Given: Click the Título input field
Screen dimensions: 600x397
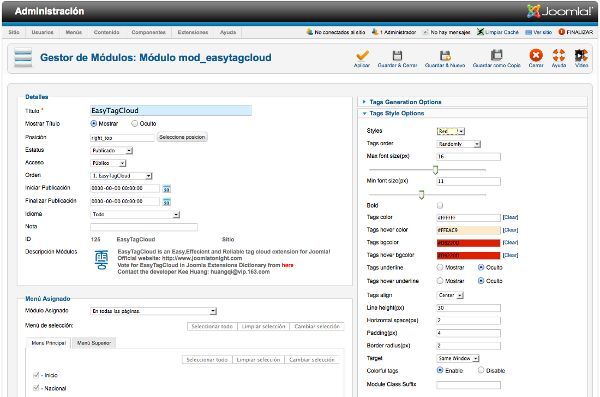Looking at the screenshot, I should (171, 111).
